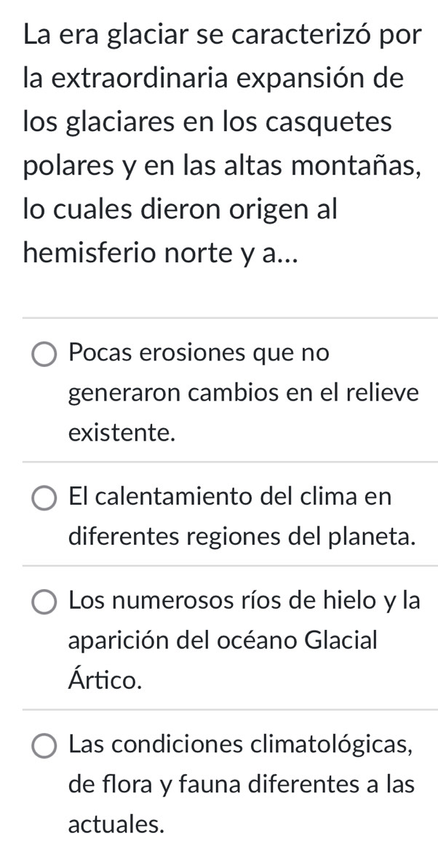The height and width of the screenshot is (868, 438).
Task: Click the answer text 'Los numerosos ríos de hielo y la'
Action: [244, 601]
